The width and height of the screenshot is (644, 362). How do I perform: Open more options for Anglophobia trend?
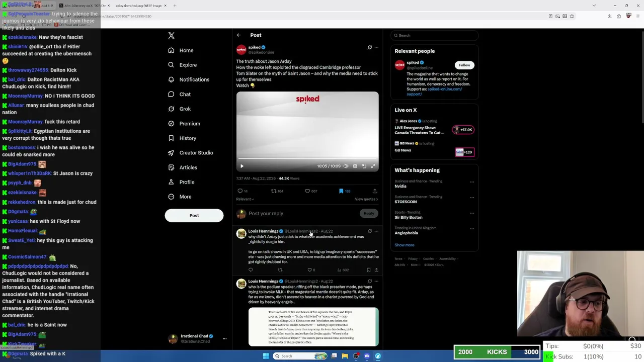tap(472, 229)
